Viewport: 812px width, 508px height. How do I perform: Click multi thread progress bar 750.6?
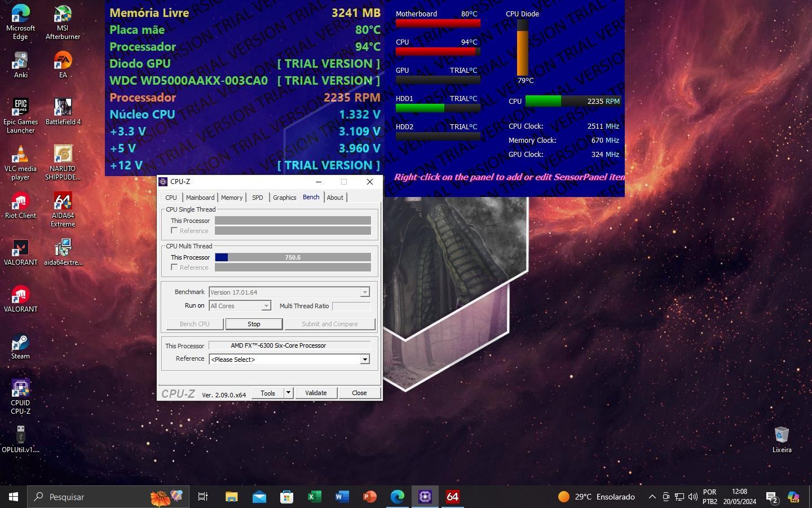[293, 257]
